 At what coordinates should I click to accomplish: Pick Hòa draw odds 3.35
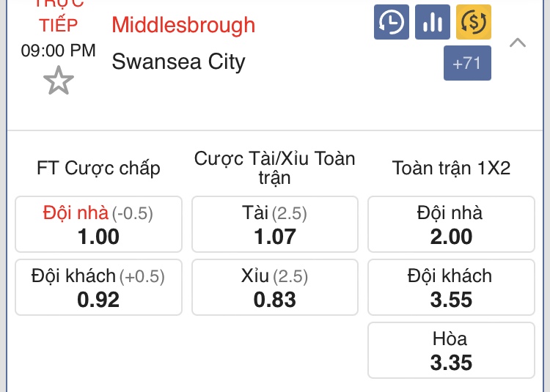452,350
